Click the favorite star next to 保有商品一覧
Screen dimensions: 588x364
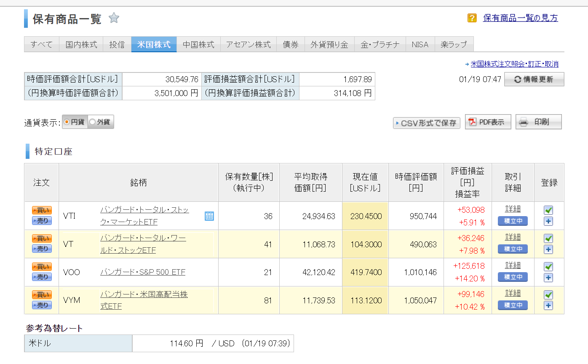pos(114,18)
